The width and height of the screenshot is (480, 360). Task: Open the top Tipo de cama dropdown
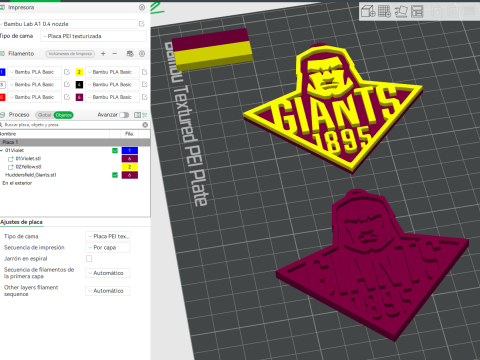(93, 36)
